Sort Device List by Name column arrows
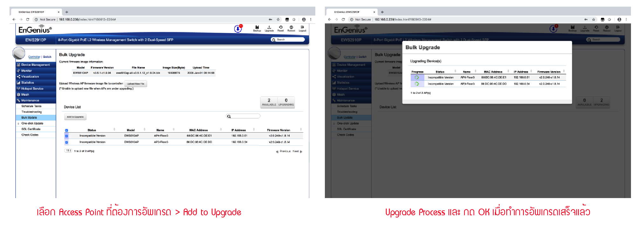Screen dimensions: 644x227 click(174, 129)
